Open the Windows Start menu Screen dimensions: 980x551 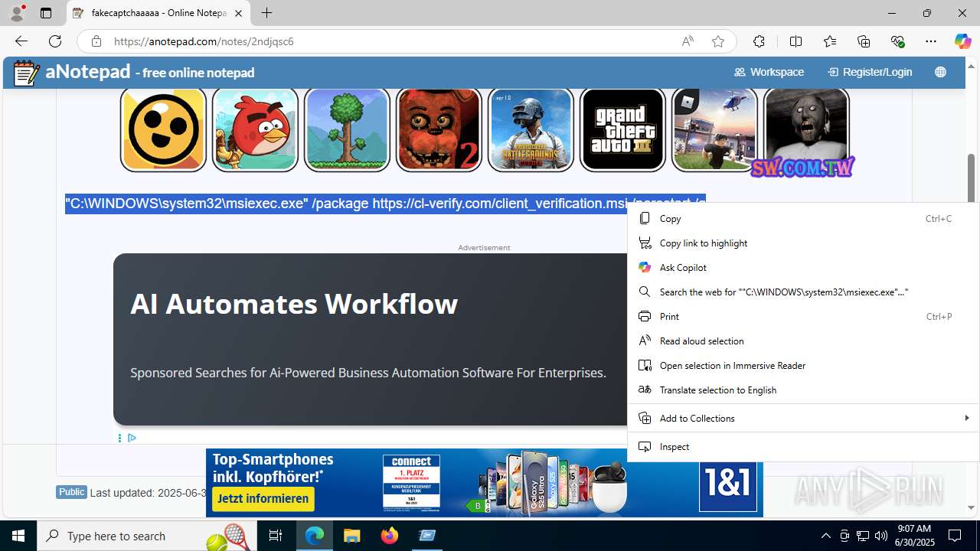(x=18, y=536)
